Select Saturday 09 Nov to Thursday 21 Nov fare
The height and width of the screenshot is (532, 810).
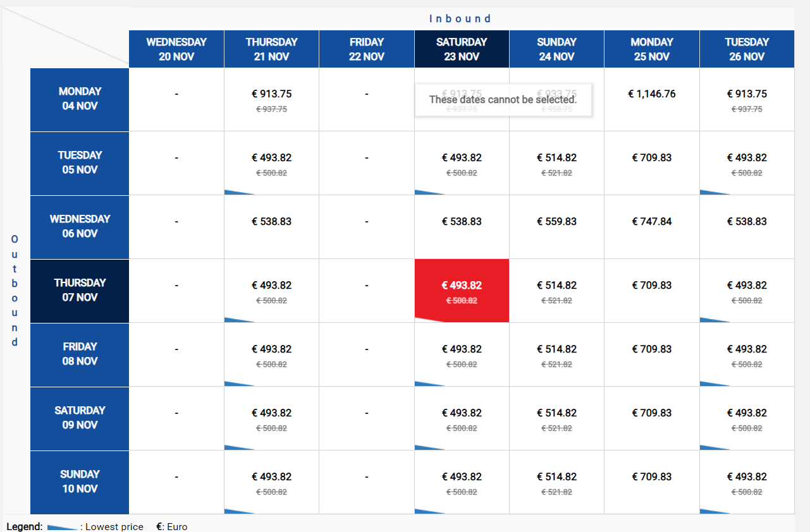point(271,418)
